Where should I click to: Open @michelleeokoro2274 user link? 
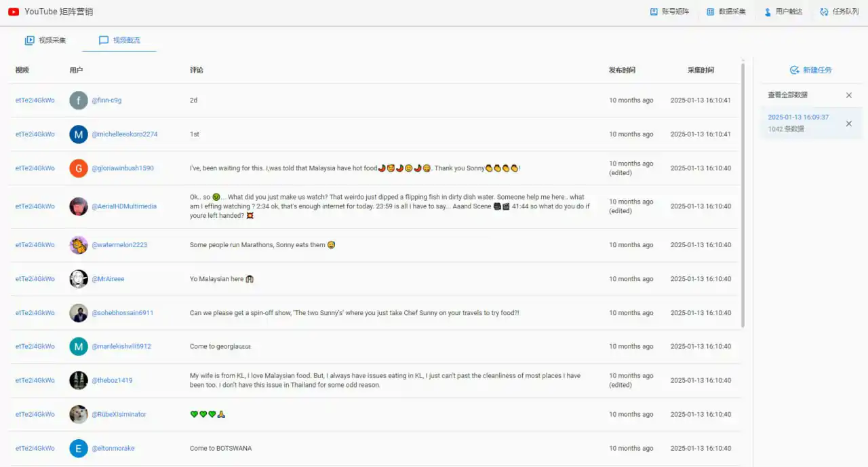pos(125,134)
